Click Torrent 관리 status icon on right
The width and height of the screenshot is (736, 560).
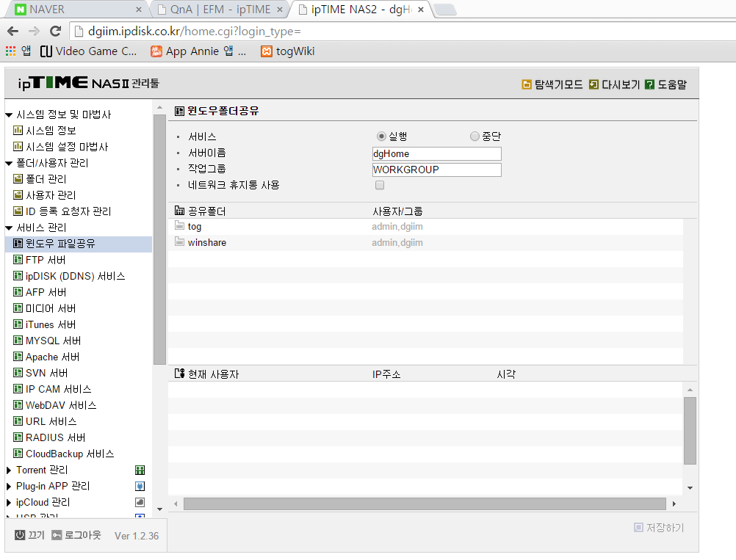(x=140, y=470)
